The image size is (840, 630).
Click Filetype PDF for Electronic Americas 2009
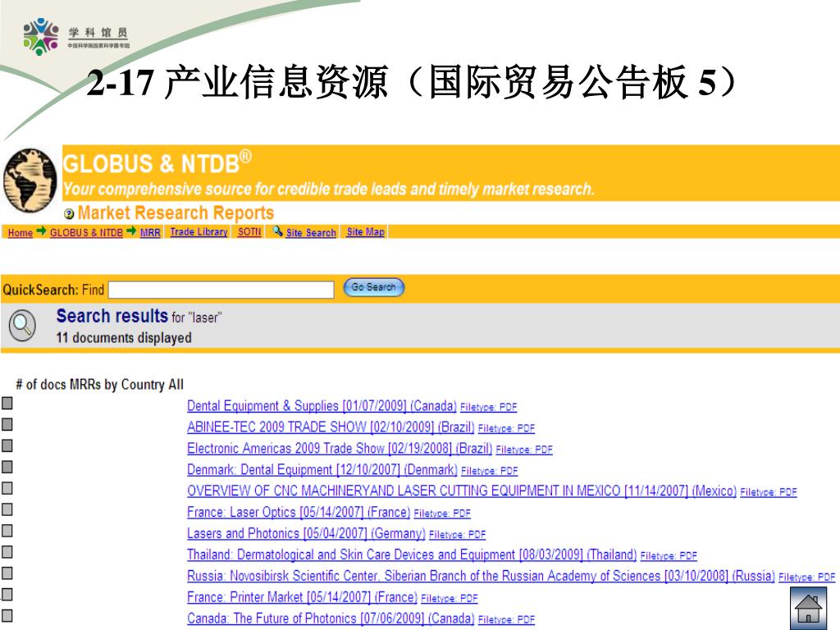click(x=524, y=450)
